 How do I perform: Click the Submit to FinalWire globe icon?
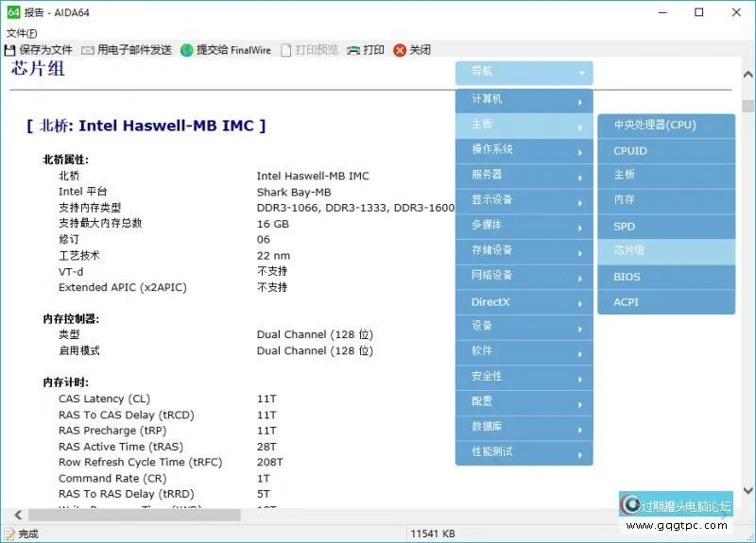click(x=187, y=50)
